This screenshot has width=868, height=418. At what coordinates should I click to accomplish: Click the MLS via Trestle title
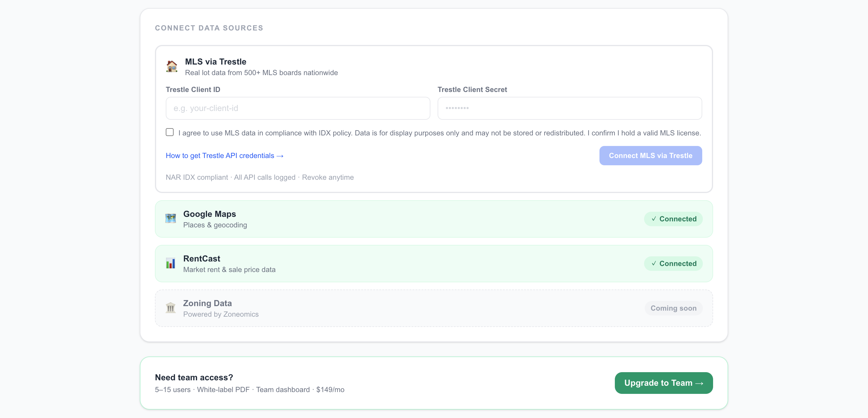(216, 62)
